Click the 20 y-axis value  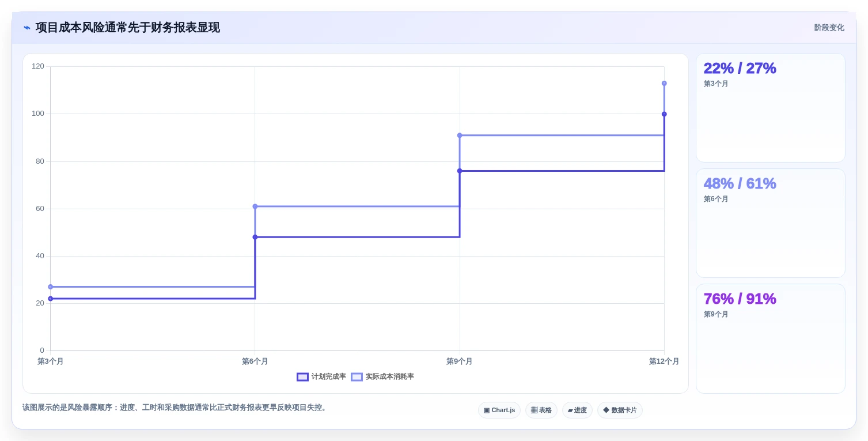point(40,303)
